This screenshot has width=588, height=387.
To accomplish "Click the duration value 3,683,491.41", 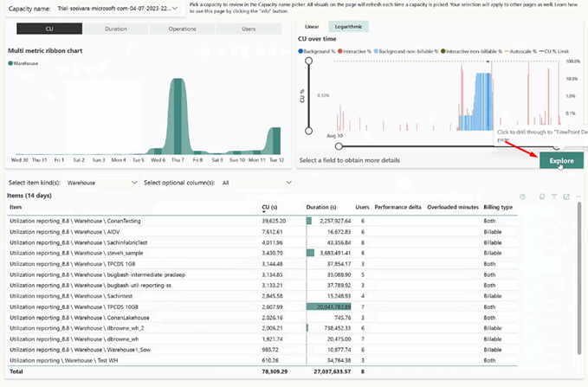I will [335, 253].
